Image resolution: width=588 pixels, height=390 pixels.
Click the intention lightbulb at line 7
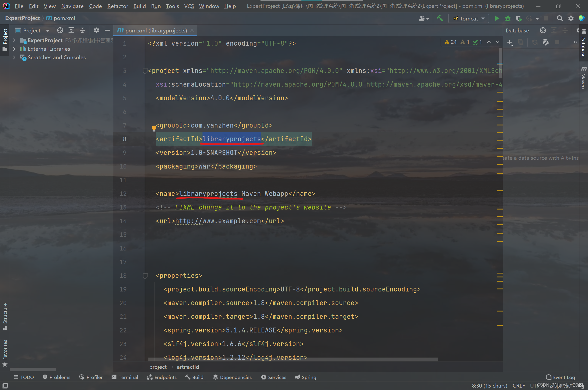(154, 128)
